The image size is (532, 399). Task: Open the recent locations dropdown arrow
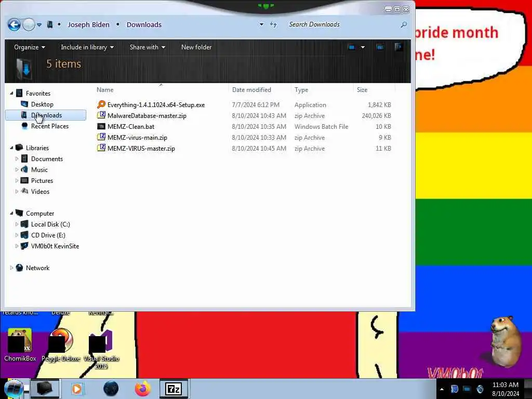(x=39, y=25)
